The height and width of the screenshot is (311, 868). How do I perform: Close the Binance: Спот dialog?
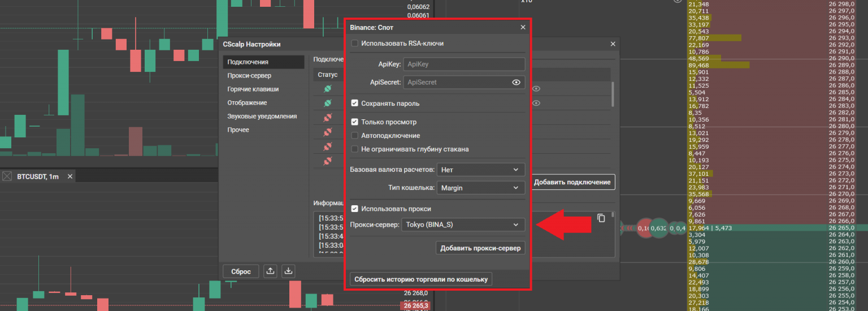click(523, 27)
